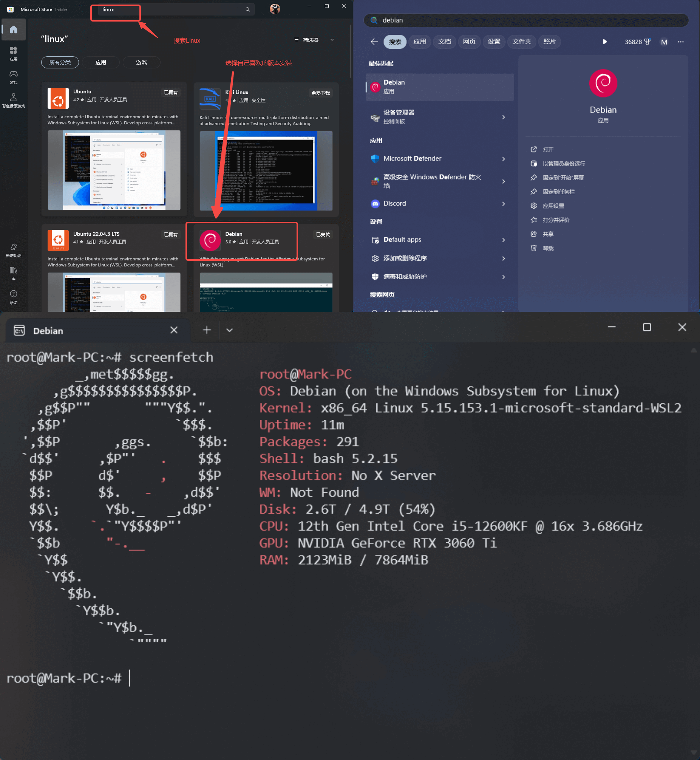Click the Windows search box containing debian
The image size is (700, 760).
[x=526, y=20]
